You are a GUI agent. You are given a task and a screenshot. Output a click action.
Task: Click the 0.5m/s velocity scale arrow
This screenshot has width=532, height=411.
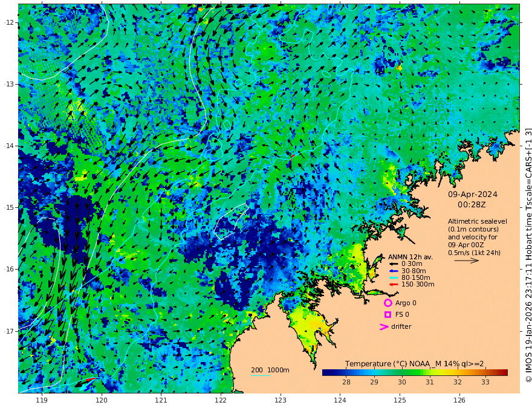[467, 261]
